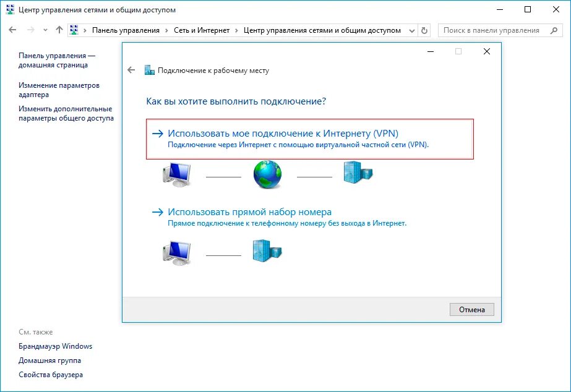Open Изменить дополнительные параметры общего доступа
Viewport: 571px width, 392px height.
click(x=66, y=113)
